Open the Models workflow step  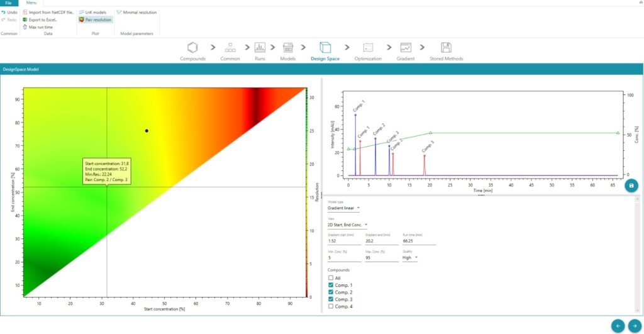click(x=288, y=48)
